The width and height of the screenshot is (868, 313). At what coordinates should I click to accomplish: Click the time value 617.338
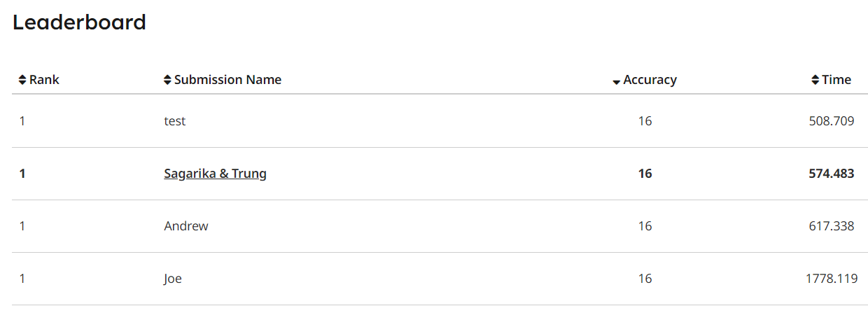pos(832,226)
